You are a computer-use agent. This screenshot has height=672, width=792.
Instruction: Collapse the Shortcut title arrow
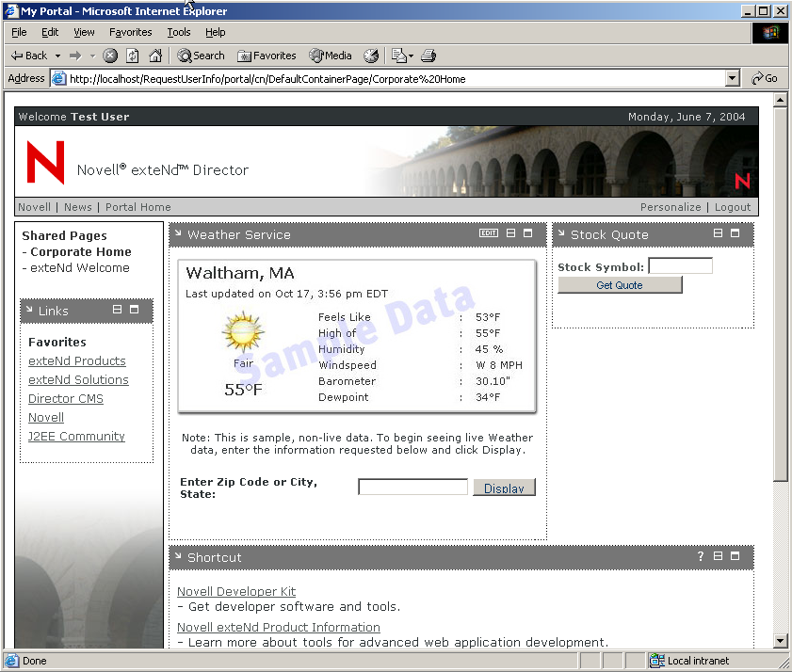pos(178,555)
